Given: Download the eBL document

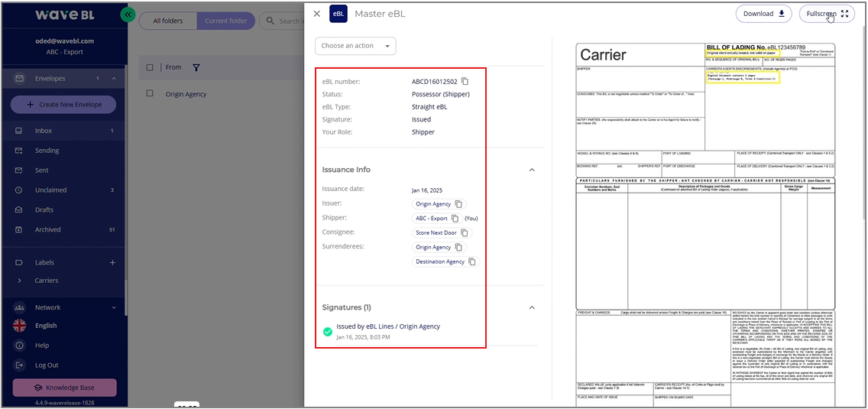Looking at the screenshot, I should pos(763,14).
